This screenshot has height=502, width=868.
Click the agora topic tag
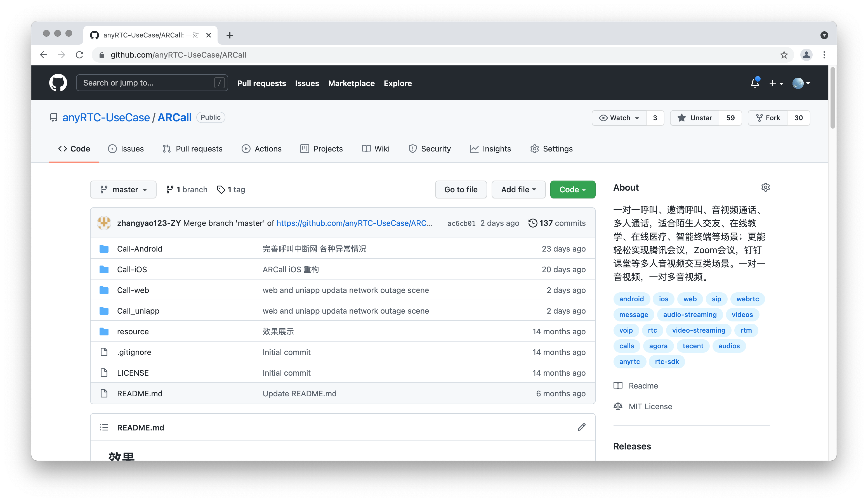pyautogui.click(x=658, y=346)
